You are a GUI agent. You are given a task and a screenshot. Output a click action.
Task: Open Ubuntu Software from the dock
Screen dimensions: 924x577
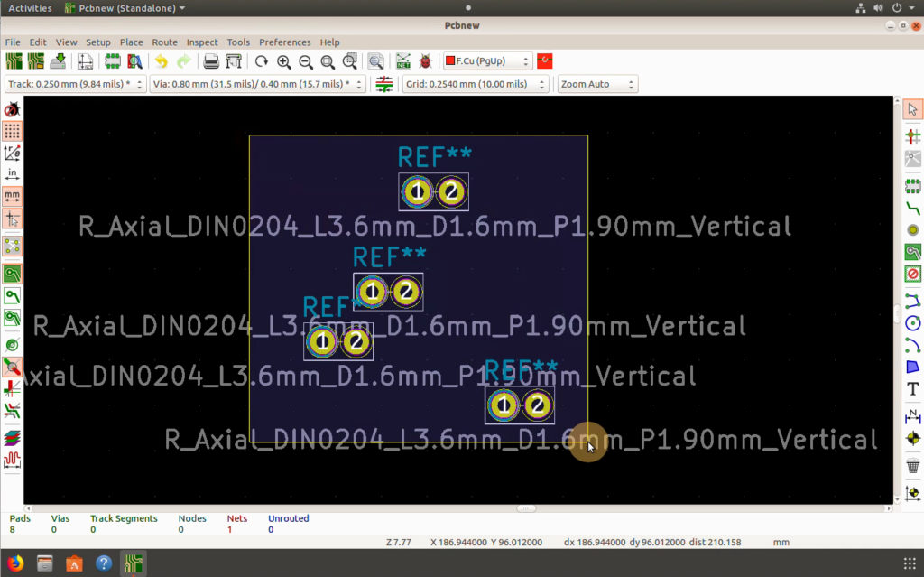[74, 563]
